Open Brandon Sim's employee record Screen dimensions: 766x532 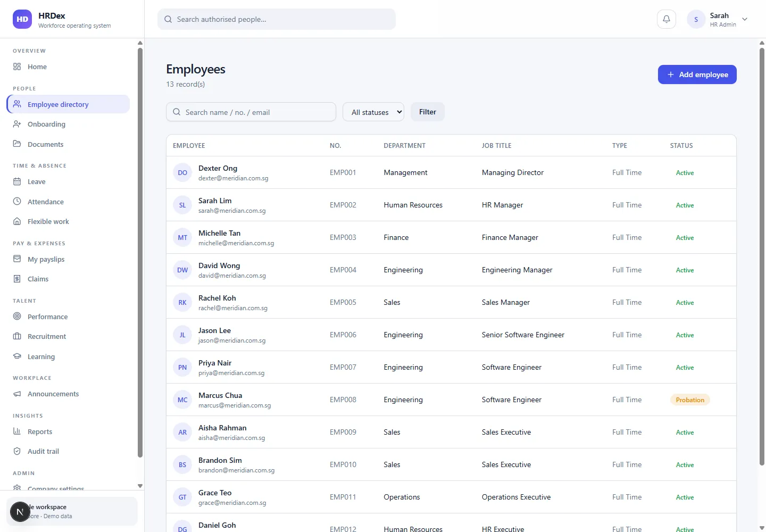click(451, 464)
